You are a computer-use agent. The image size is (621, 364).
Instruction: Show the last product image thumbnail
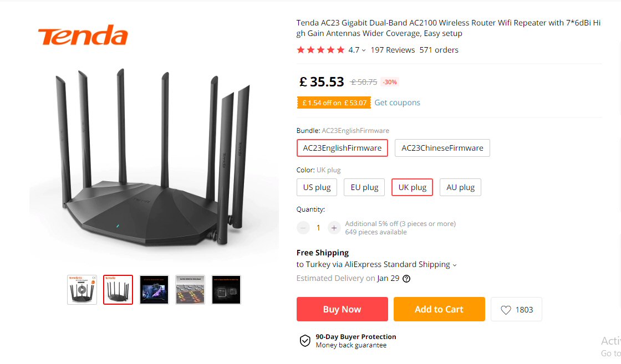click(226, 290)
